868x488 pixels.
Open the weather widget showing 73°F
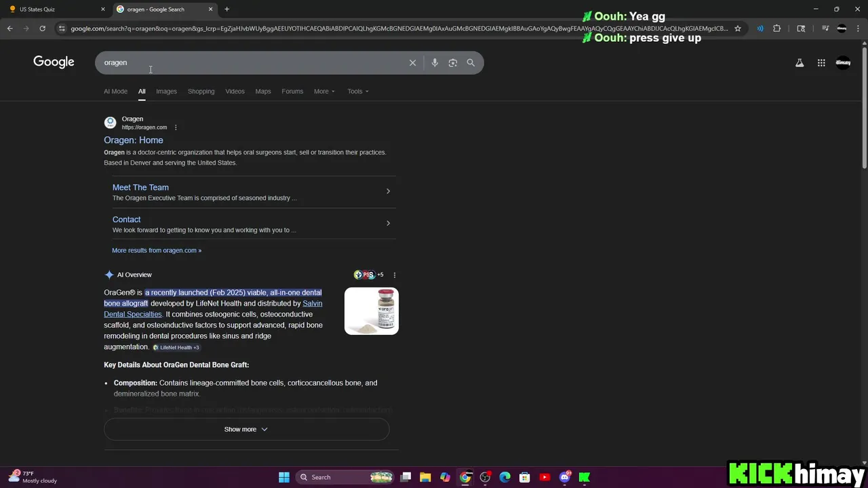[33, 477]
